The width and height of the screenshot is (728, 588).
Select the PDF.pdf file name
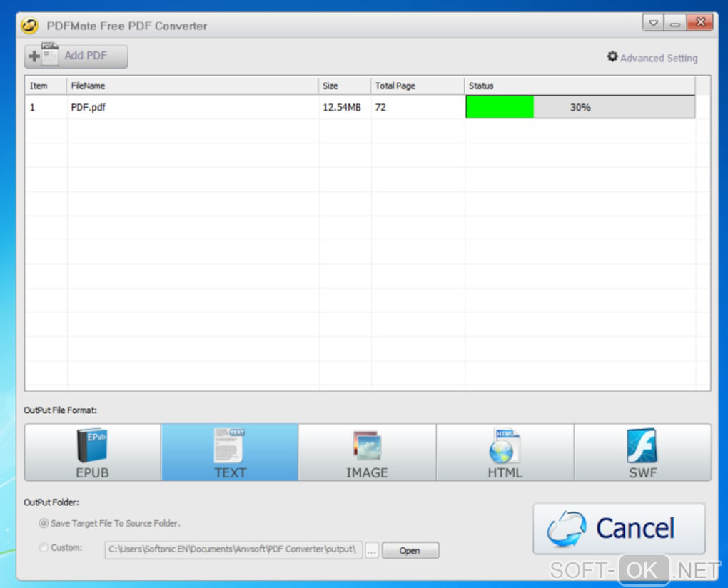(x=89, y=107)
